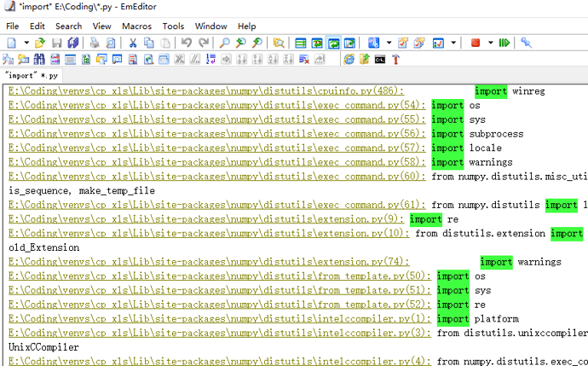
Task: Click the New file icon
Action: pos(11,43)
